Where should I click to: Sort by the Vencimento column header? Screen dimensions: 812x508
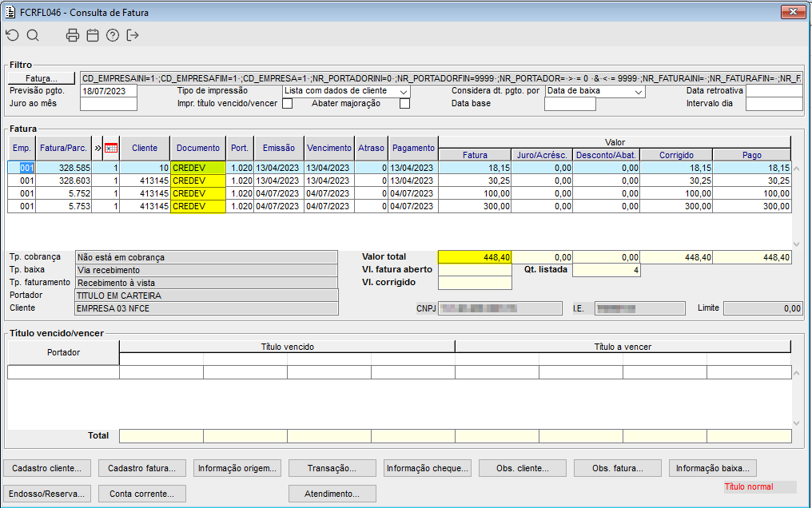pyautogui.click(x=328, y=148)
